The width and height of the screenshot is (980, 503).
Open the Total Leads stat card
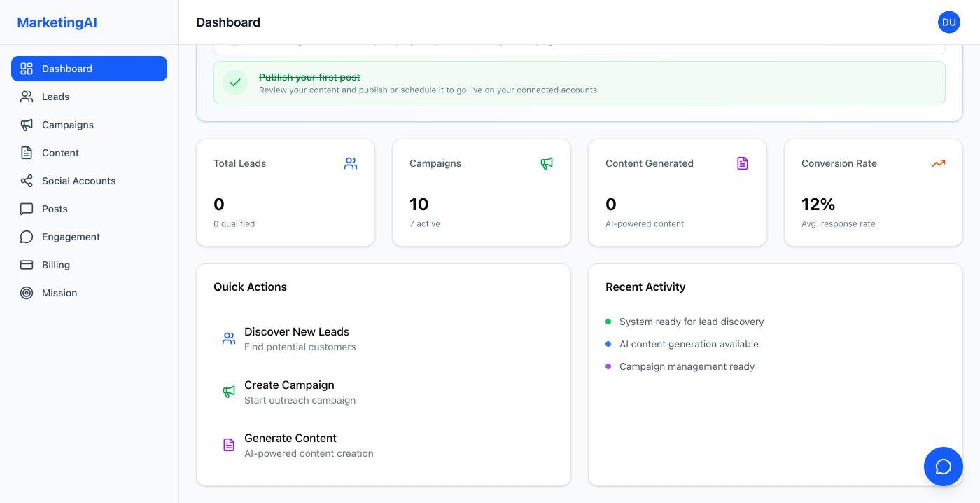pos(286,193)
